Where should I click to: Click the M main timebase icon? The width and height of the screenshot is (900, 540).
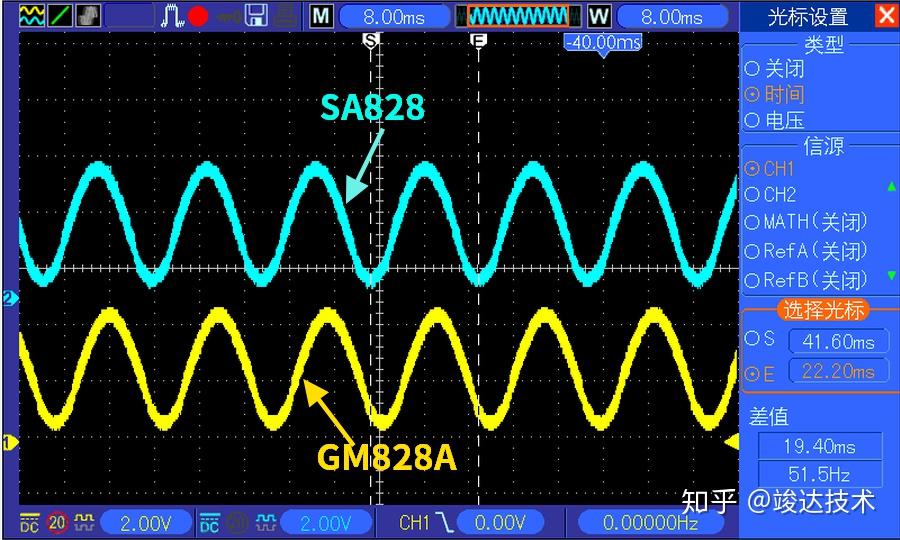click(x=321, y=16)
